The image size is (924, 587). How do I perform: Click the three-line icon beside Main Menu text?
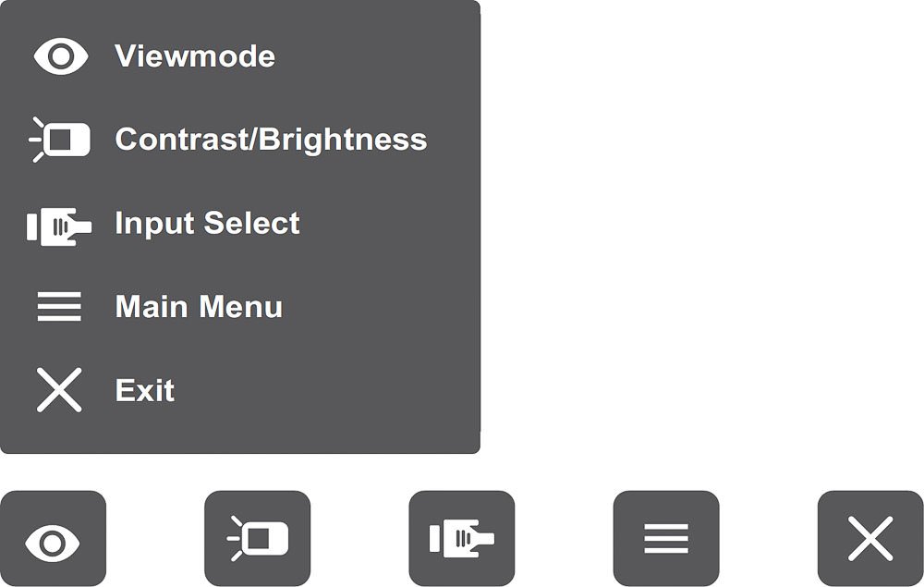pos(59,307)
